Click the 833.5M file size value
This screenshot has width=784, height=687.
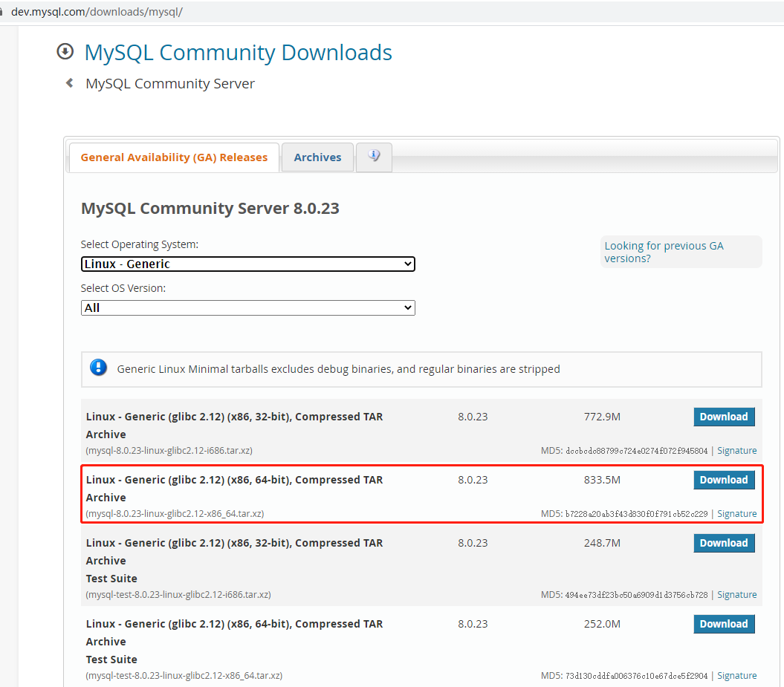click(602, 480)
